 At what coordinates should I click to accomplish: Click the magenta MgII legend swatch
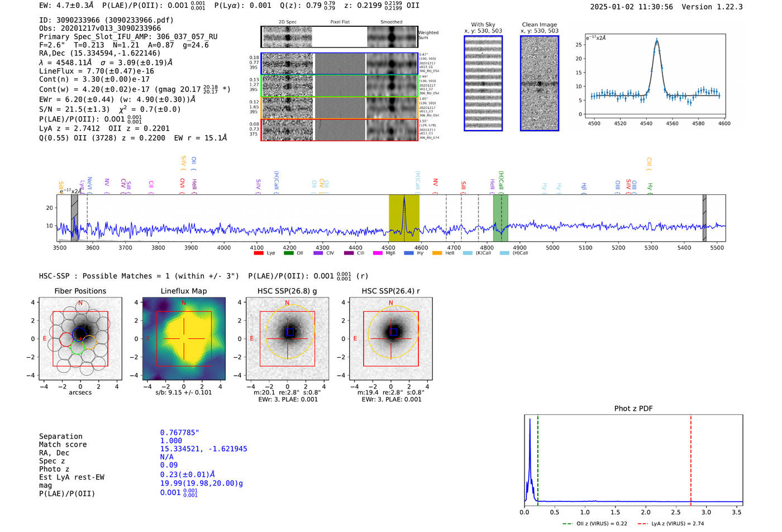pyautogui.click(x=378, y=253)
